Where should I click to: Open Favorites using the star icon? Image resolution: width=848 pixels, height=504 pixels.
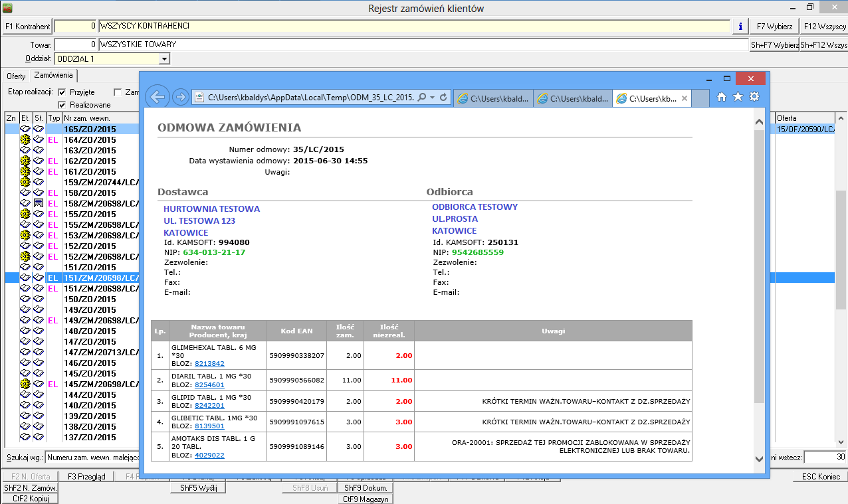(738, 97)
